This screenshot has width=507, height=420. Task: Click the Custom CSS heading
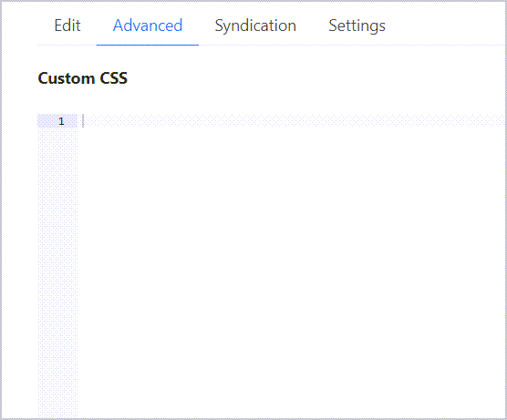point(83,78)
